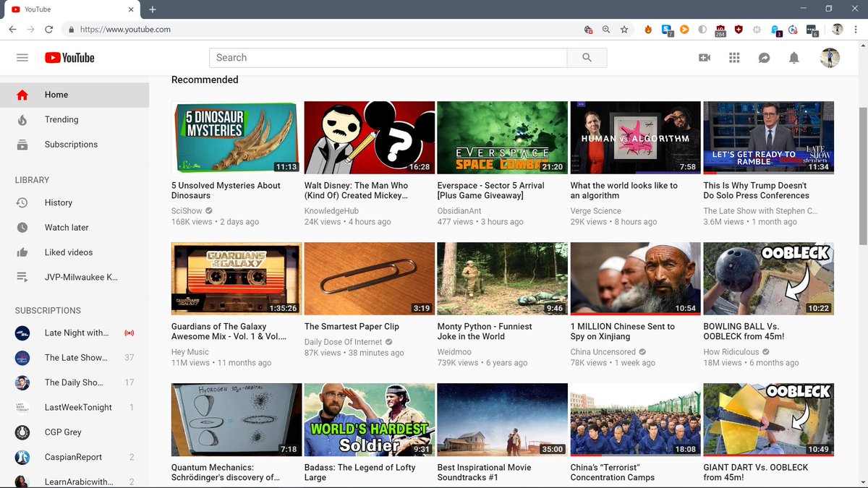The height and width of the screenshot is (488, 868).
Task: Open How Ridiculous channel under BOWLING BALL
Action: (732, 352)
